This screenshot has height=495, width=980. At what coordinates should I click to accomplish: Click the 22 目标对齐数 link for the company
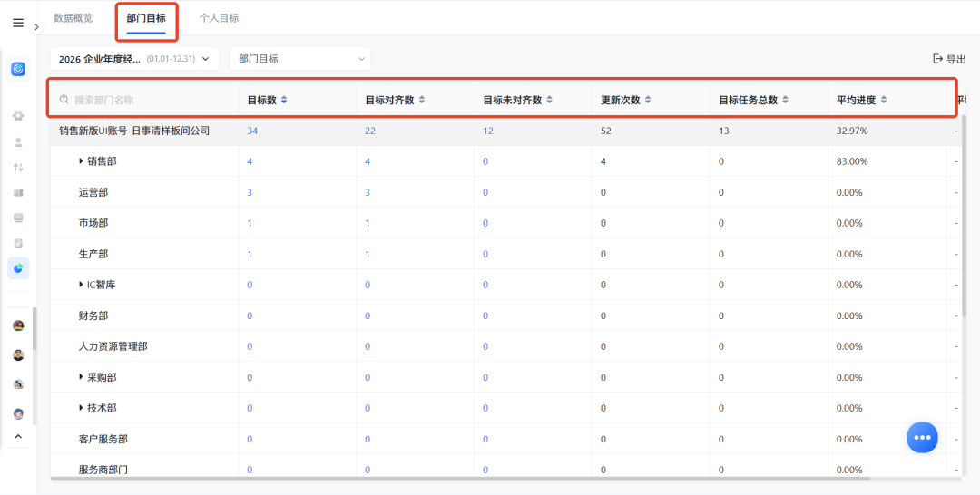tap(370, 131)
